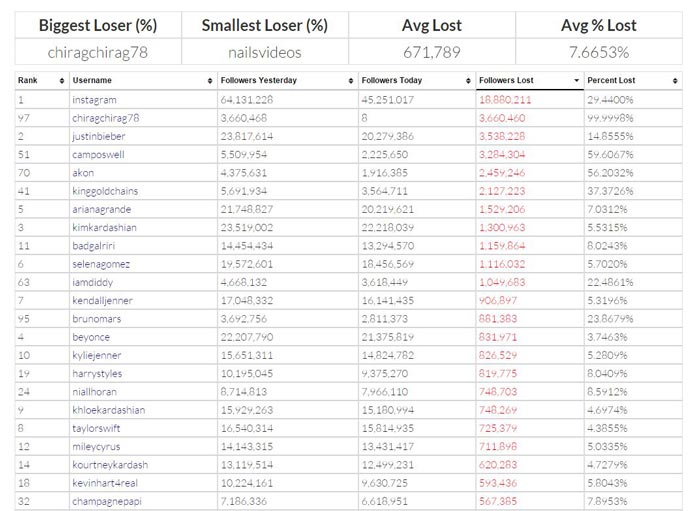
Task: Click iamdiddy's 22.4861% percent lost
Action: 610,283
